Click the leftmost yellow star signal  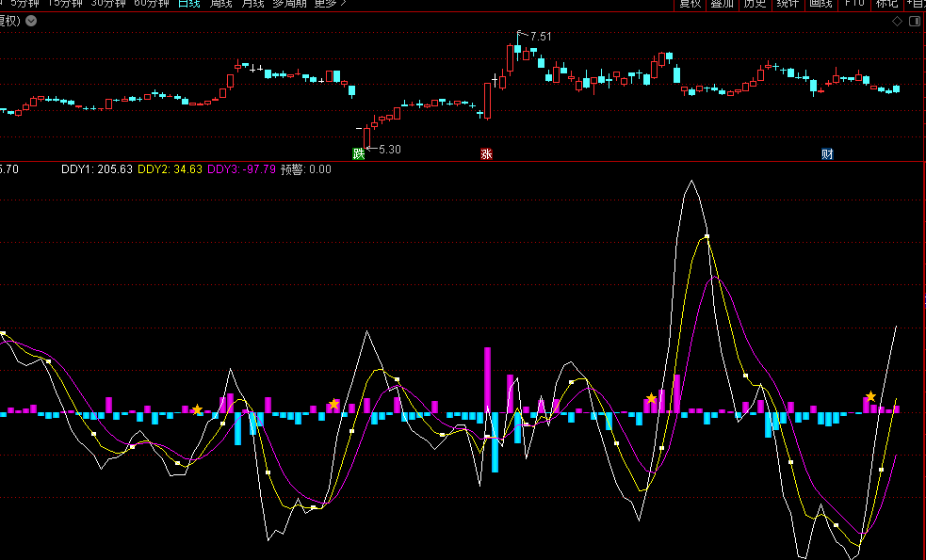click(x=197, y=409)
